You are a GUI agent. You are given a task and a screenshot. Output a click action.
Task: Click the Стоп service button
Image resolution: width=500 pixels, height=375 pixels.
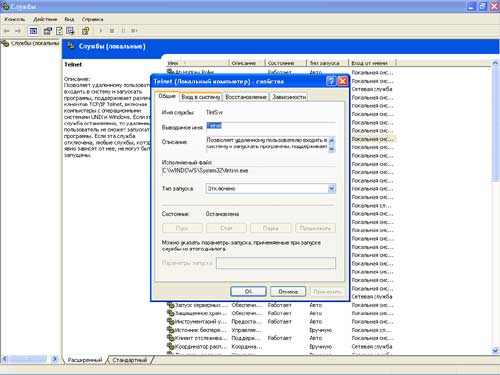click(x=226, y=228)
